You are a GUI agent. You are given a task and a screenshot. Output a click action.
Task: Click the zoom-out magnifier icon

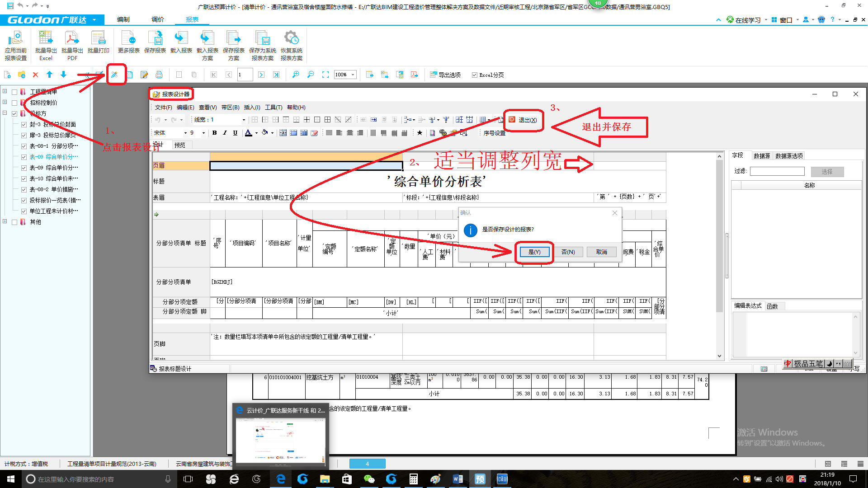[x=311, y=75]
